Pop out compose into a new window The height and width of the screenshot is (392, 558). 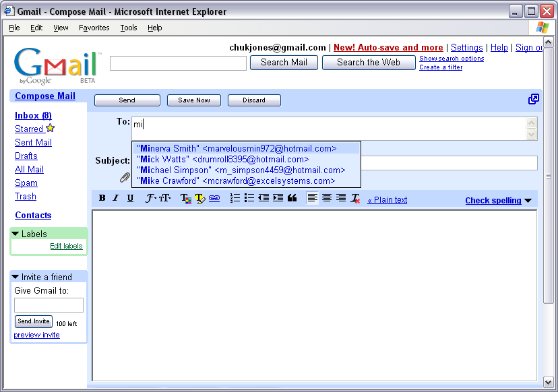point(534,99)
